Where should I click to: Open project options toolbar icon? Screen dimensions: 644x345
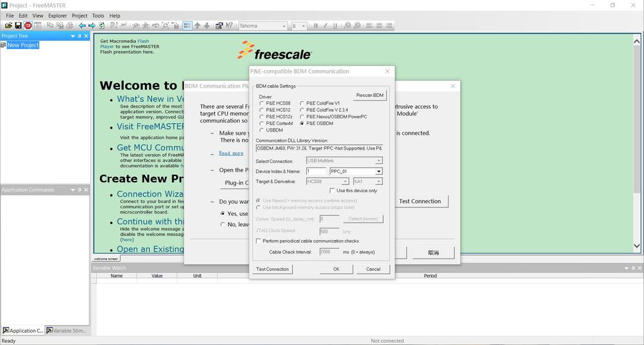click(x=219, y=25)
